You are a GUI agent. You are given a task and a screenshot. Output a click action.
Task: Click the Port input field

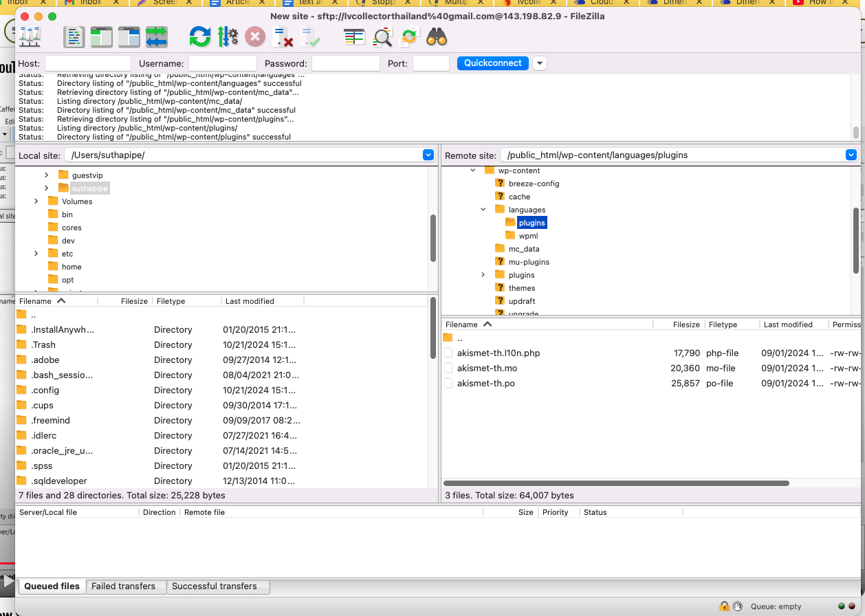[431, 63]
